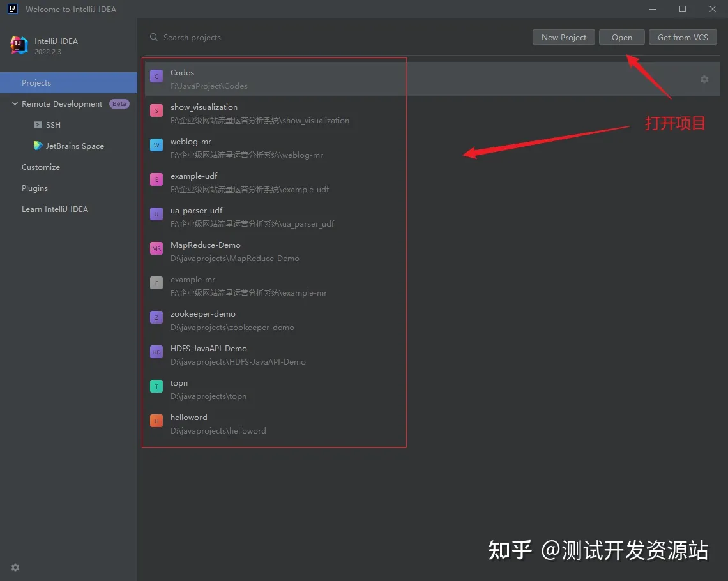
Task: Click path D:\javaprojects\helloword
Action: click(218, 431)
